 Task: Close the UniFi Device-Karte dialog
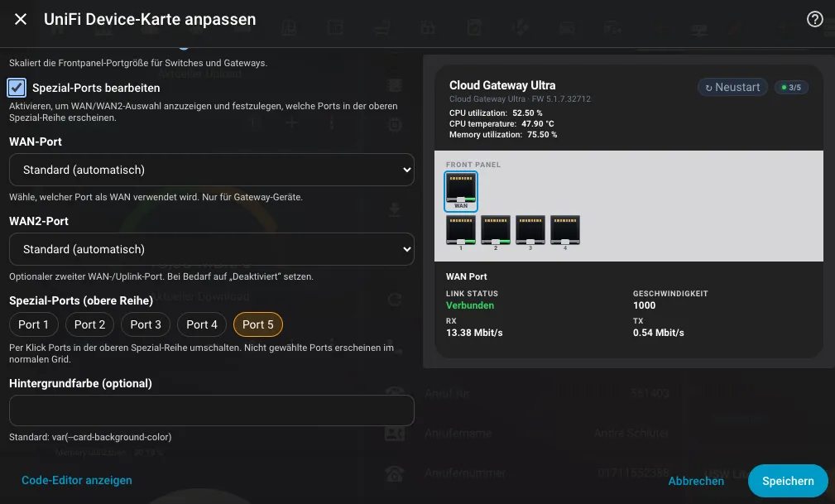pos(21,19)
